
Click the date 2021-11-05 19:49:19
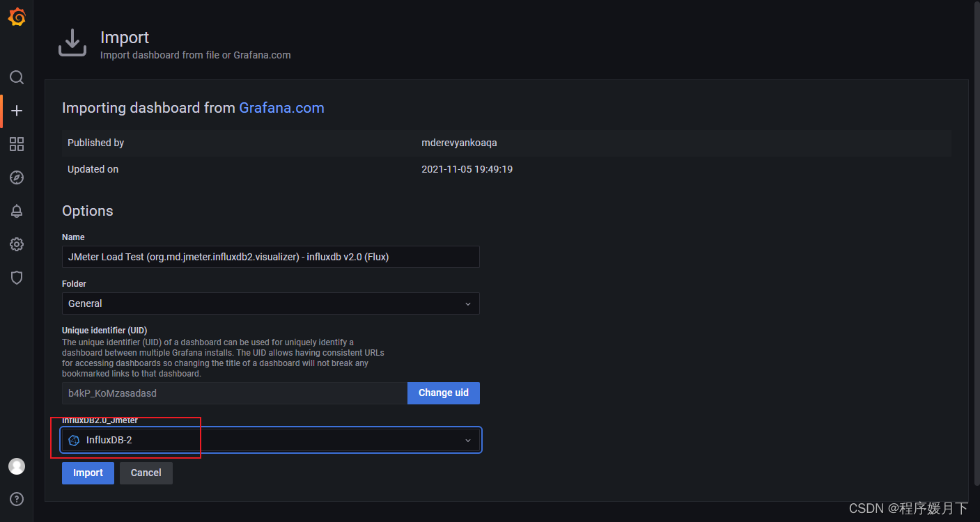click(x=467, y=169)
